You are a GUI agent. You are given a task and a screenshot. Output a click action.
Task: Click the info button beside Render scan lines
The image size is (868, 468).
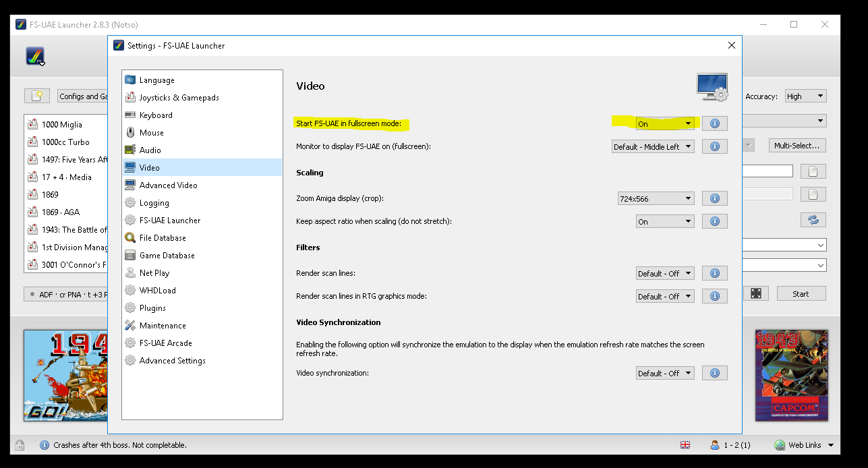coord(715,273)
